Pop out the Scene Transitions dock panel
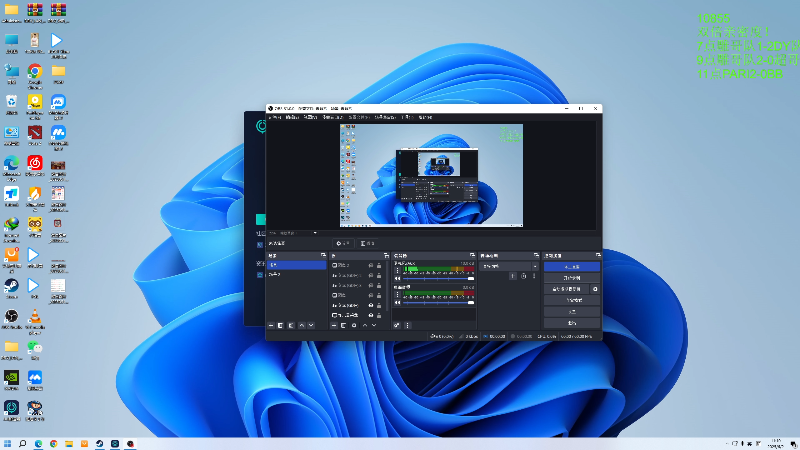This screenshot has height=450, width=800. (x=536, y=255)
